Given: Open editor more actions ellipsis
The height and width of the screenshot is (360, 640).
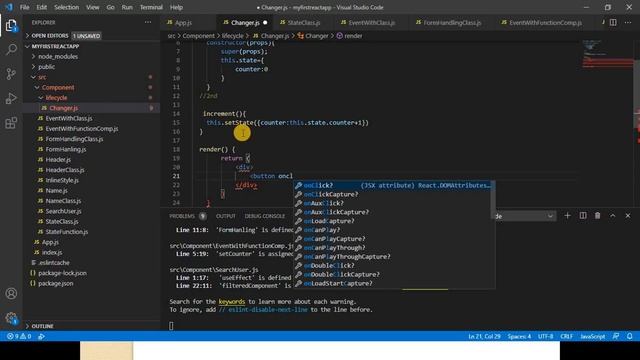Looking at the screenshot, I should coord(628,22).
